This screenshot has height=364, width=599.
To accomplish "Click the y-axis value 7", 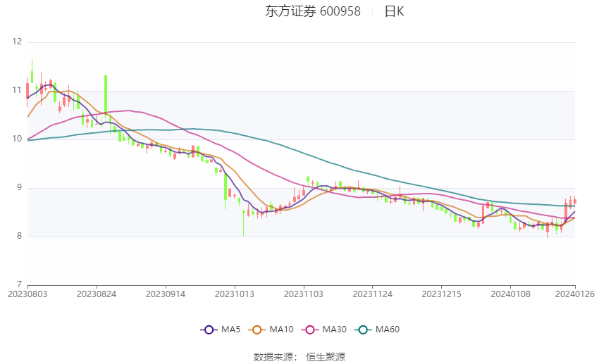I will click(x=20, y=284).
